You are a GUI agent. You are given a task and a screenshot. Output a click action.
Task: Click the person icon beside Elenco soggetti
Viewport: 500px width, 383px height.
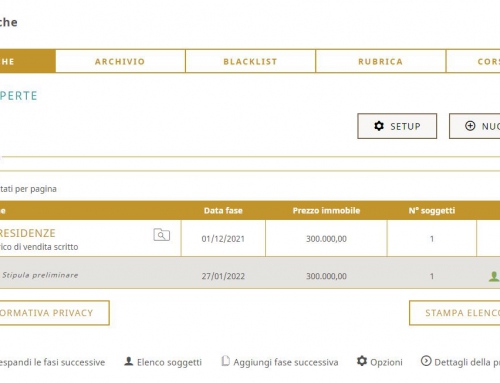click(x=129, y=361)
